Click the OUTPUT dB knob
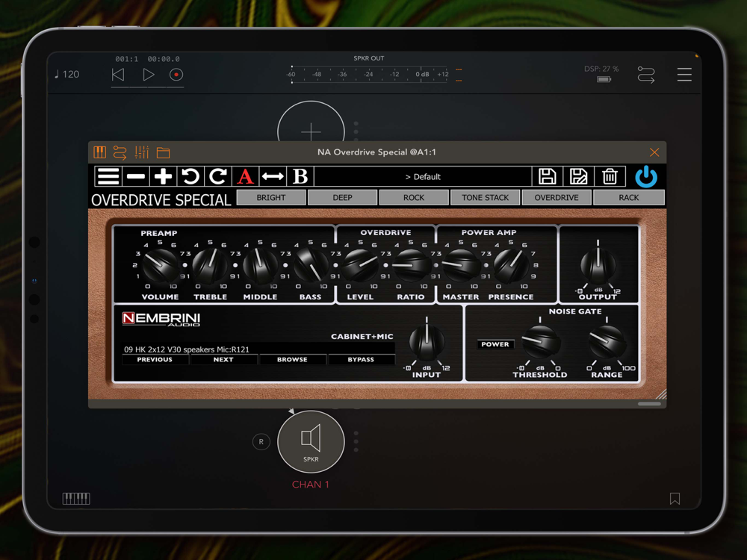The width and height of the screenshot is (747, 560). tap(598, 265)
